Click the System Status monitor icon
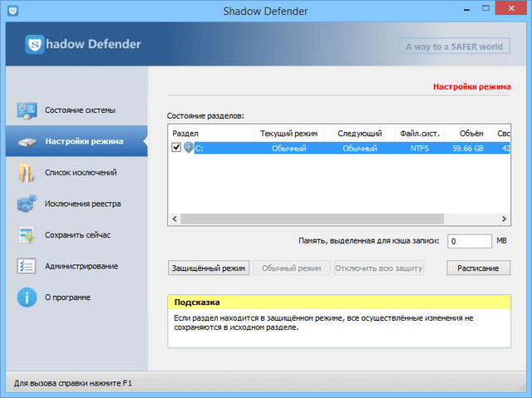 tap(27, 111)
